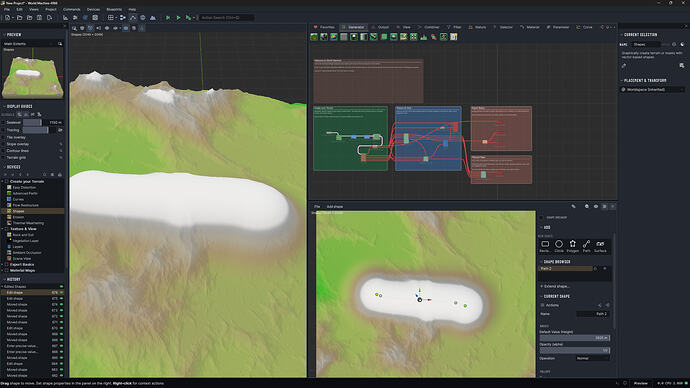The width and height of the screenshot is (690, 388).
Task: Expand the Export Basics tree group
Action: (3, 264)
